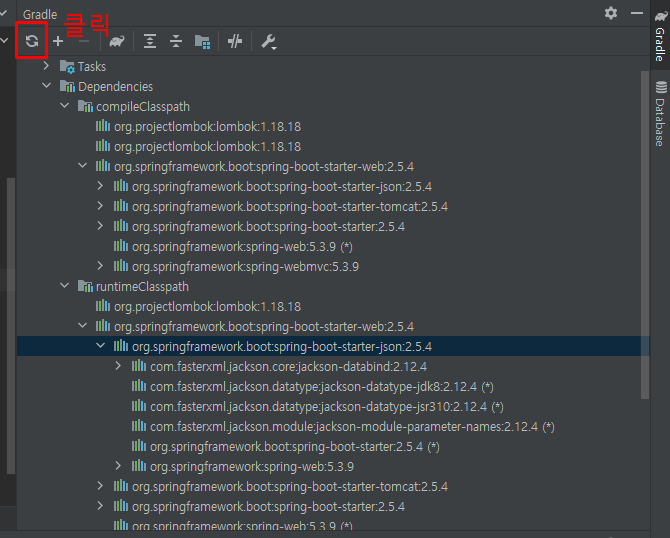Screen dimensions: 670x538
Task: Select the Dependencies folder icon
Action: point(67,86)
